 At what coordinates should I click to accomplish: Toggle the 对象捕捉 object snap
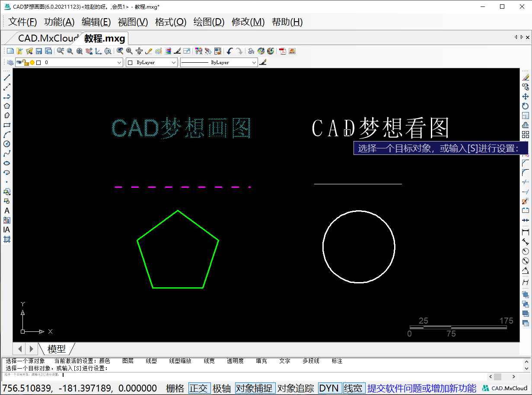(255, 388)
